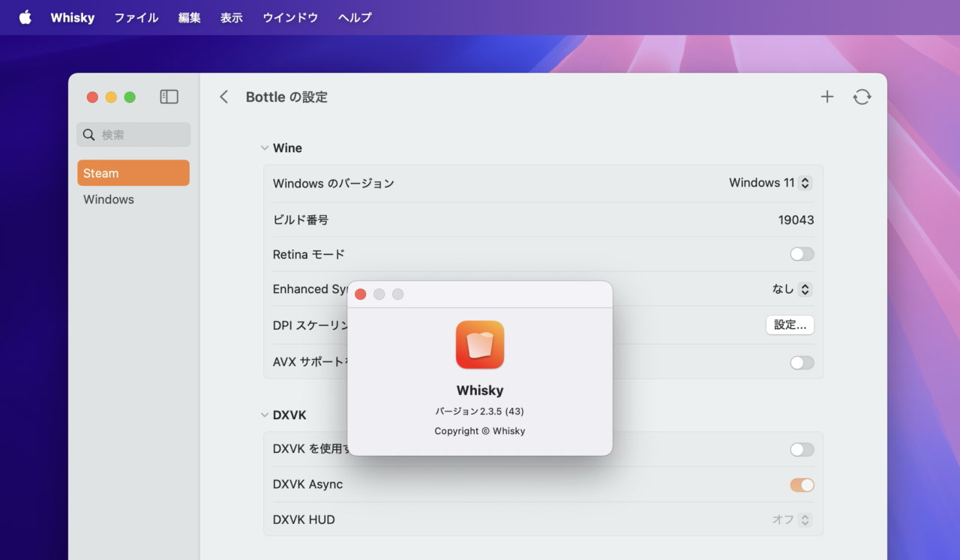This screenshot has height=560, width=960.
Task: Select the Windows bottle in sidebar
Action: click(x=109, y=199)
